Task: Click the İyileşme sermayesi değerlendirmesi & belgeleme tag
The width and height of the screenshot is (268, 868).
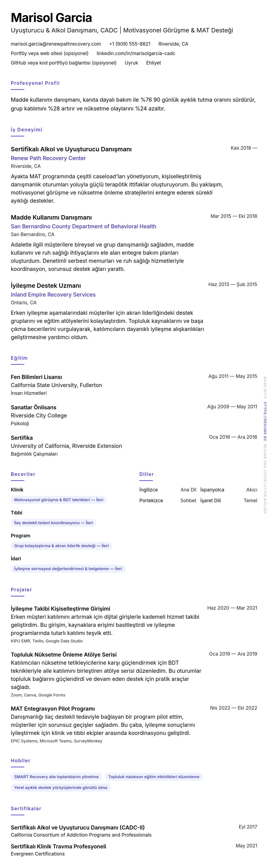Action: tap(68, 568)
